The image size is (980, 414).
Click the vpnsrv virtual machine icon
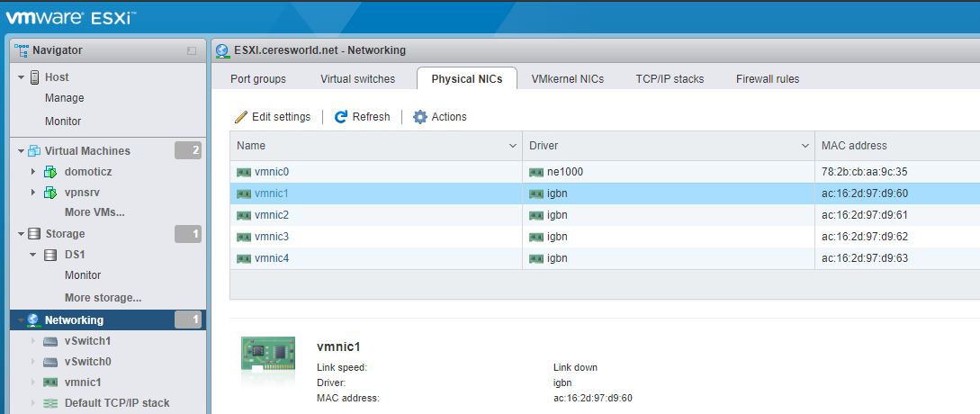tap(50, 193)
